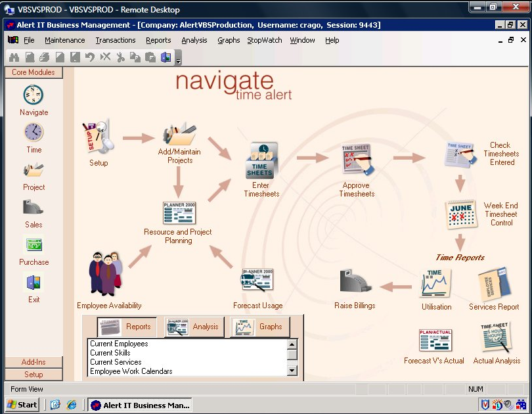The image size is (532, 414).
Task: Select Current Skills in reports list
Action: [x=110, y=353]
